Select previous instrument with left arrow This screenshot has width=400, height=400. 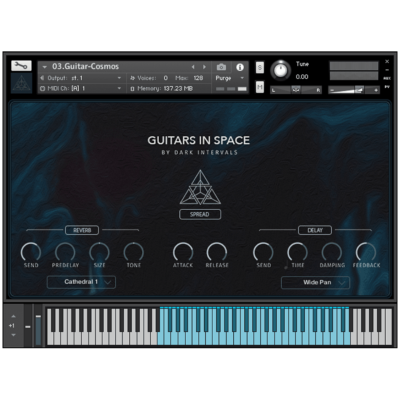(x=193, y=67)
